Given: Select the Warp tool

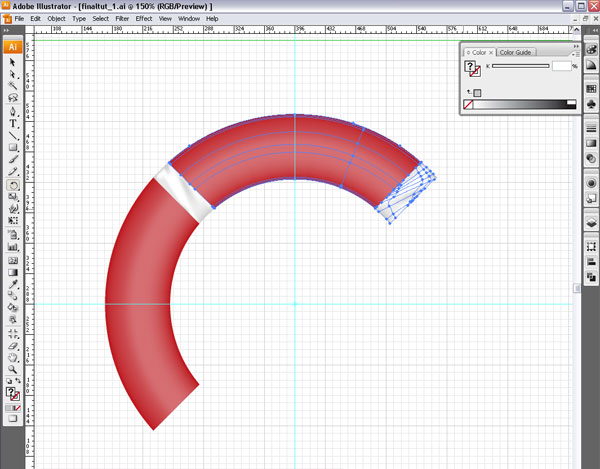Looking at the screenshot, I should [x=13, y=208].
